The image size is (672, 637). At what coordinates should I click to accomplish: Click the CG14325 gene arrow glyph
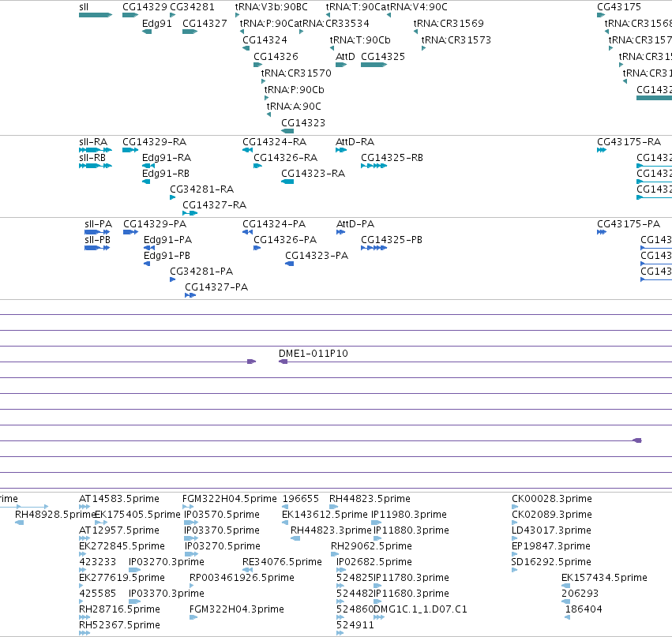pos(374,65)
